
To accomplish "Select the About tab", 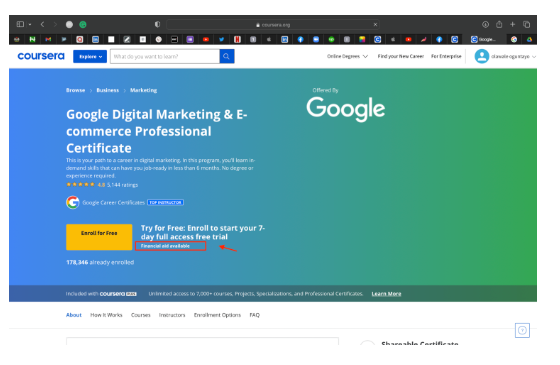I will click(74, 315).
